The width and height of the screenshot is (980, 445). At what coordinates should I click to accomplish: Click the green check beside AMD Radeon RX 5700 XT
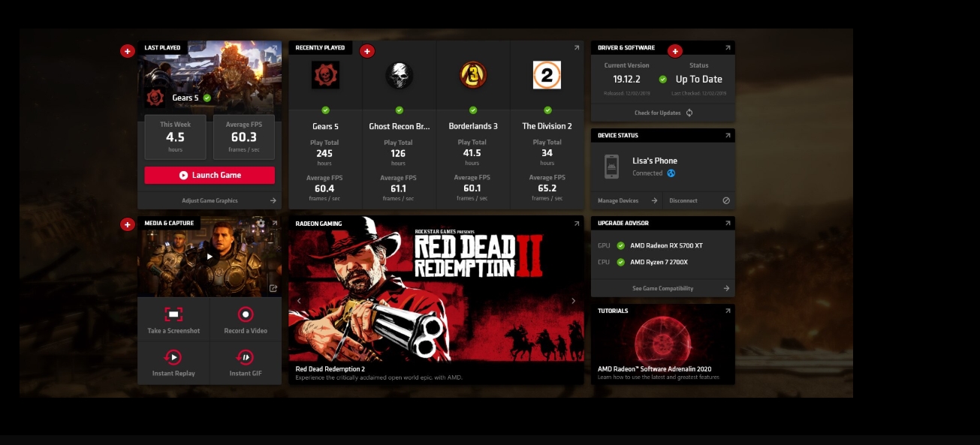[620, 245]
